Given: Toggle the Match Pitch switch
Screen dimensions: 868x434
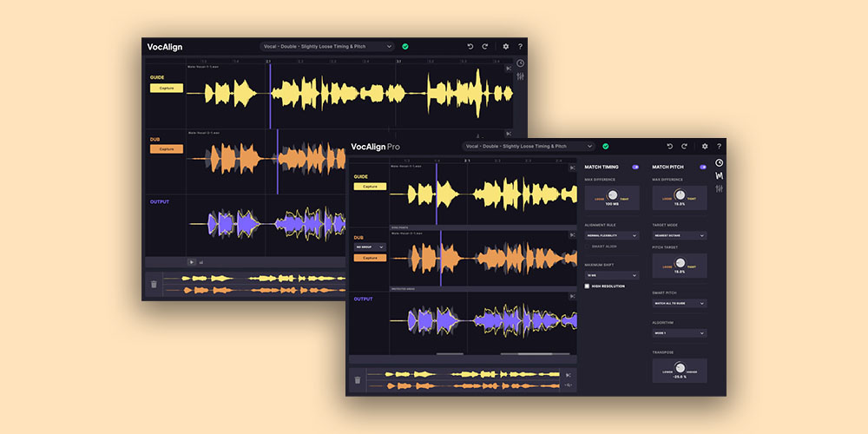Looking at the screenshot, I should pyautogui.click(x=703, y=167).
